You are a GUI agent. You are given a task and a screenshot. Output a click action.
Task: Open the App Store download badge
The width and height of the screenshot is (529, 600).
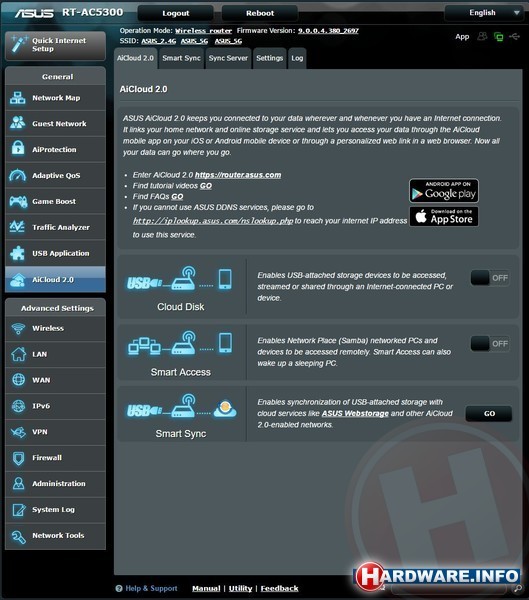pyautogui.click(x=444, y=217)
